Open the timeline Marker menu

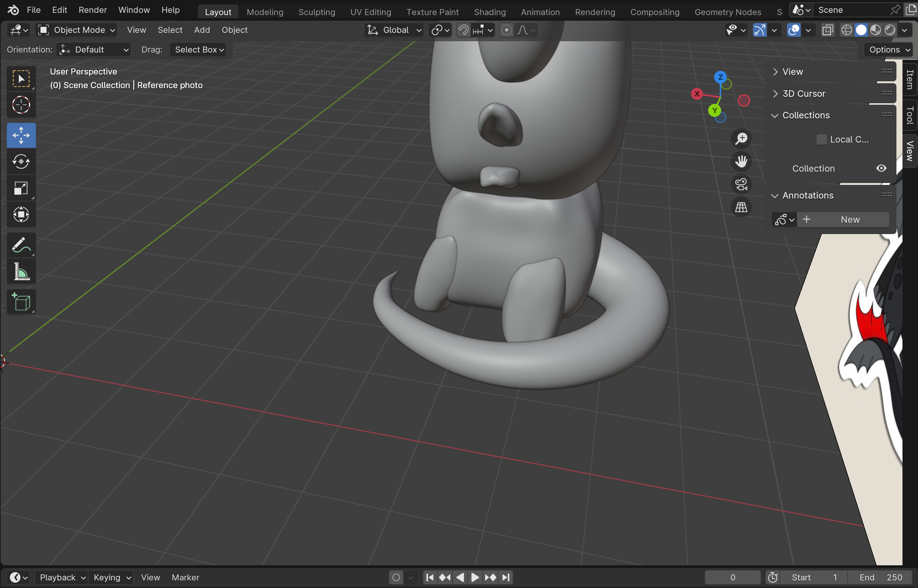coord(185,577)
